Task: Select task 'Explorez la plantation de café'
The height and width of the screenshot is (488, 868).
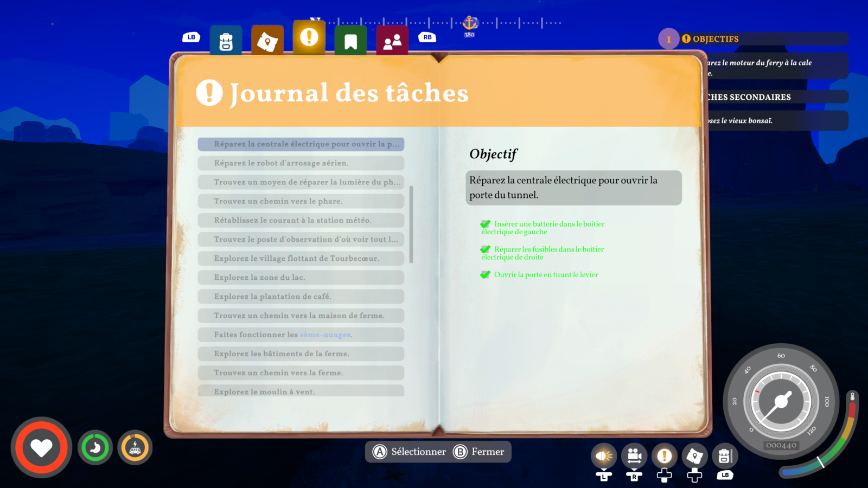Action: pyautogui.click(x=301, y=296)
